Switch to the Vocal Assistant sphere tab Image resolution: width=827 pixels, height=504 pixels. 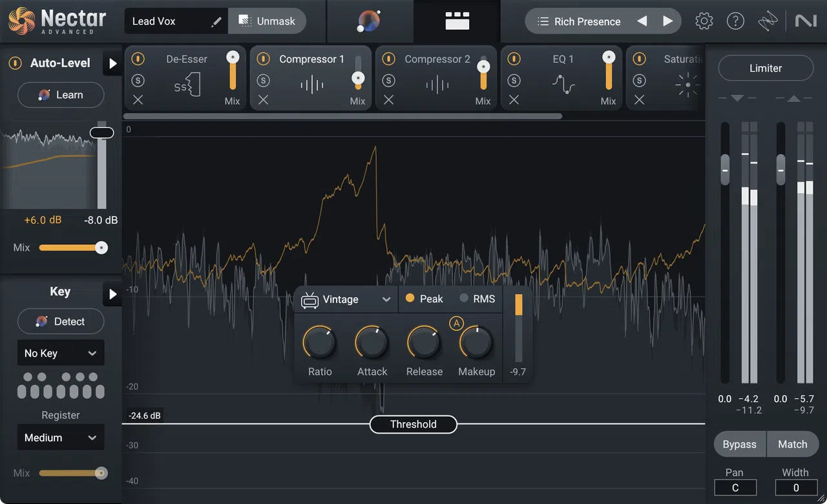point(370,21)
